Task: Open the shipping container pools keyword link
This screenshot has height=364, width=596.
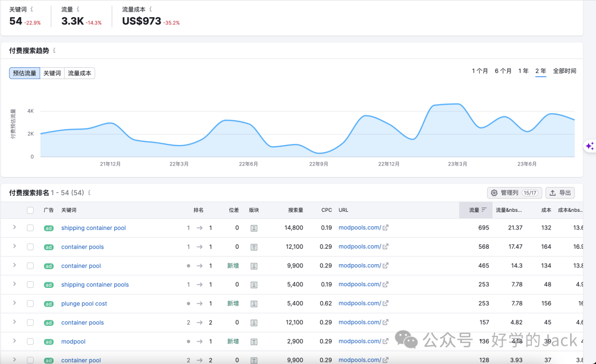Action: (x=95, y=285)
